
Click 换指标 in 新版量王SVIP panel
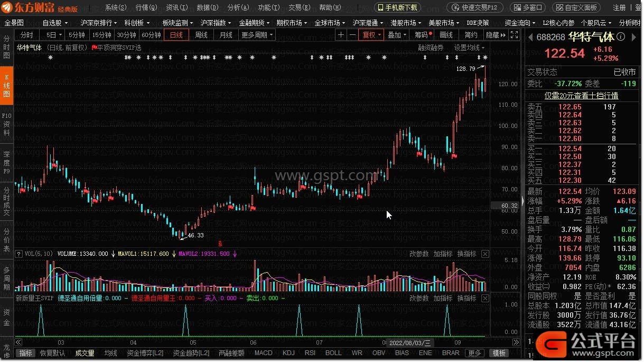[x=466, y=298]
